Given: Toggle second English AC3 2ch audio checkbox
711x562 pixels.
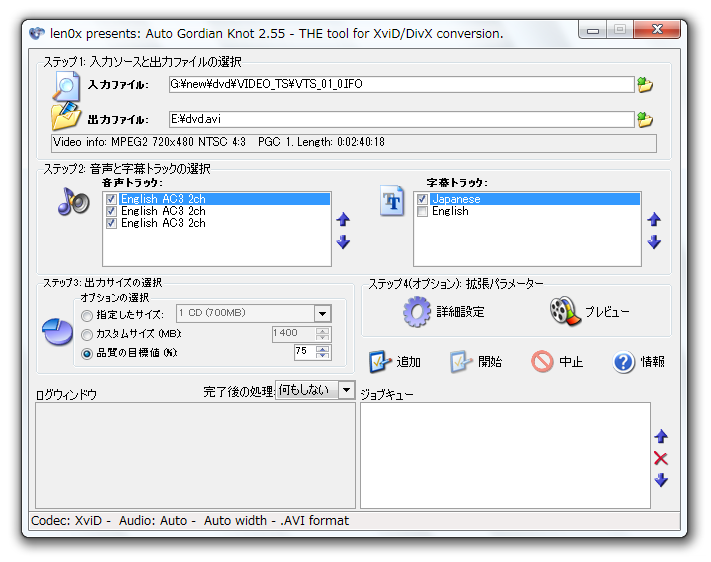Looking at the screenshot, I should coord(111,211).
